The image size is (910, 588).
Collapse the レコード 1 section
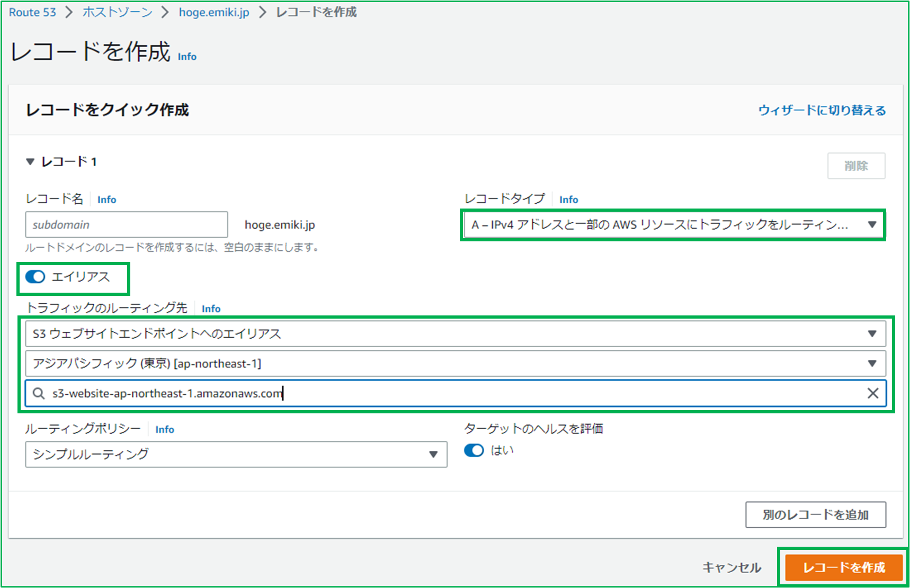30,162
